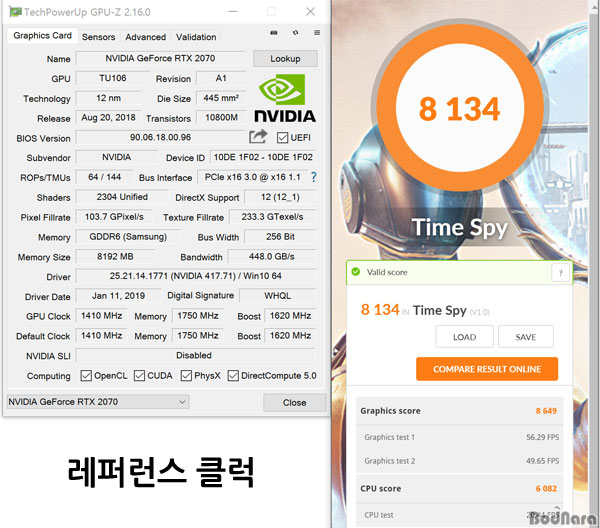600x528 pixels.
Task: Click the SAVE button in 3DMark
Action: [526, 337]
